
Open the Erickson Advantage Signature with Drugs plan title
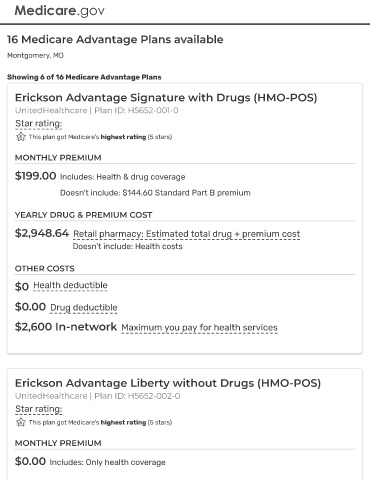coord(166,98)
